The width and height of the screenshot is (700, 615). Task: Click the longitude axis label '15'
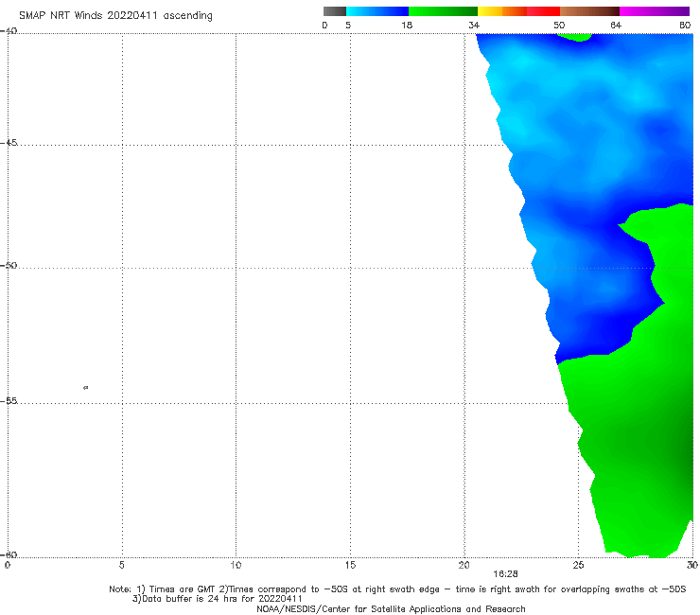tap(350, 566)
